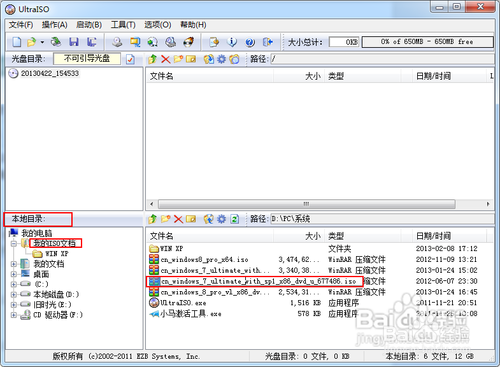Click the scrollbar right arrow in image pane

click(x=488, y=204)
